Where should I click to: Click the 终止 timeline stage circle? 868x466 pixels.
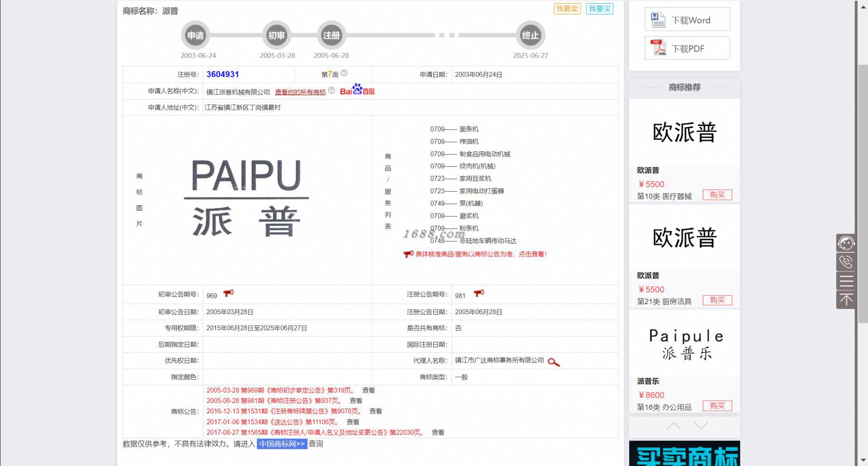coord(530,35)
